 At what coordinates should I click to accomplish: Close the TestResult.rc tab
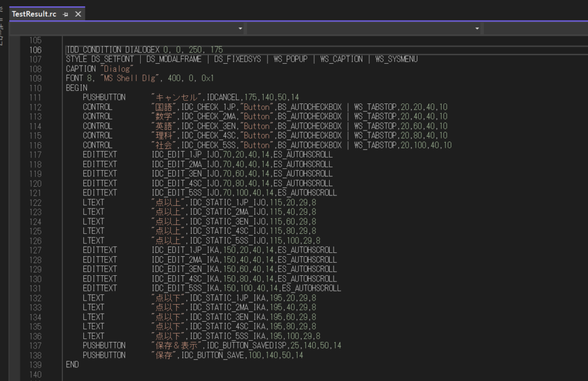pyautogui.click(x=78, y=14)
